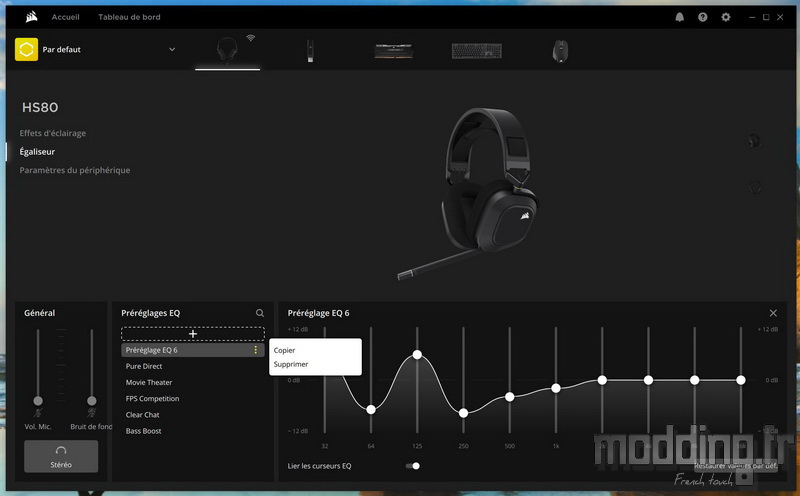Click the 16k EQ band handle
800x496 pixels.
[x=741, y=380]
